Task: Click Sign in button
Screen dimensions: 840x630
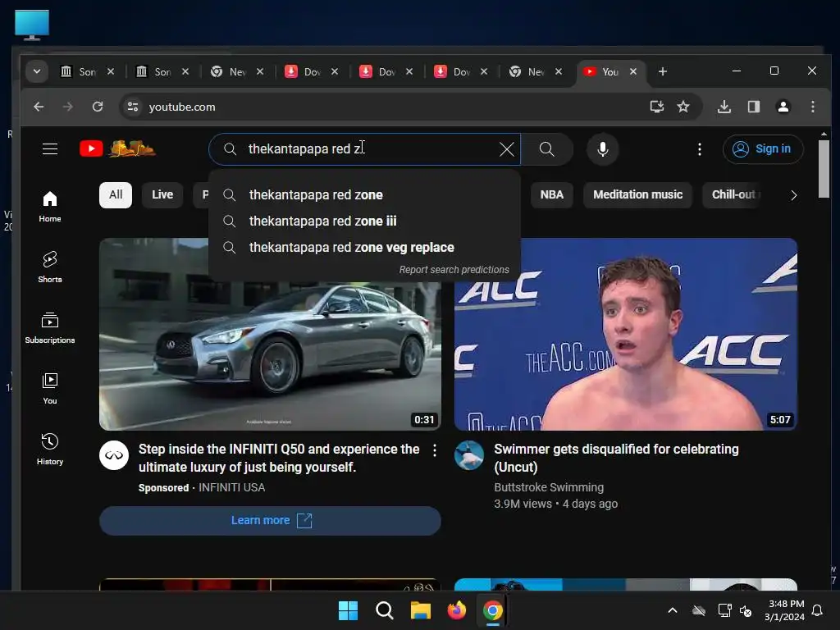Action: tap(763, 149)
